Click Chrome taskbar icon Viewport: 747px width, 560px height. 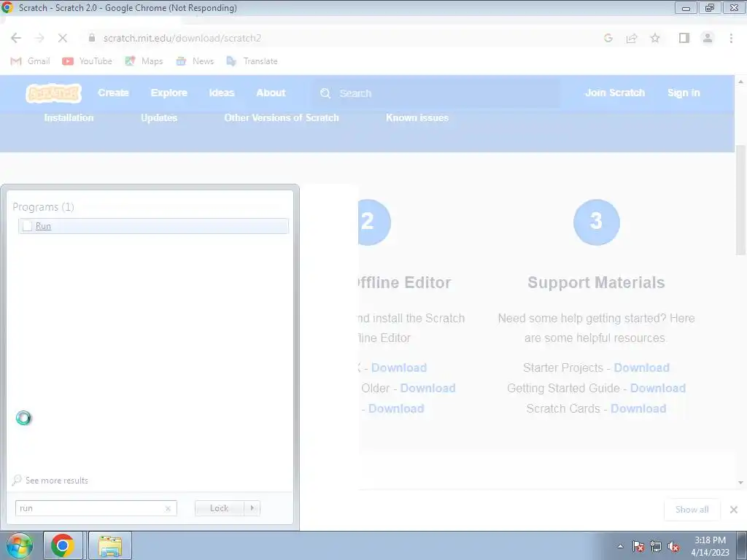[x=63, y=545]
